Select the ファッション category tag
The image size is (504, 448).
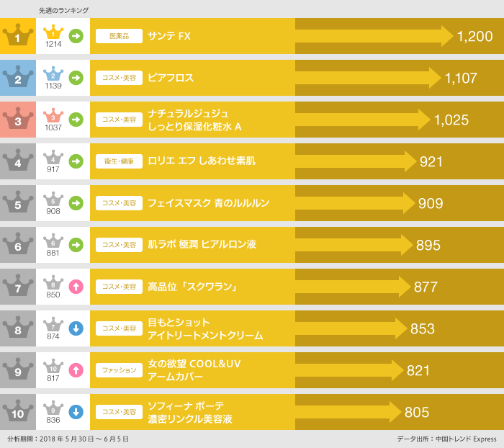point(119,370)
